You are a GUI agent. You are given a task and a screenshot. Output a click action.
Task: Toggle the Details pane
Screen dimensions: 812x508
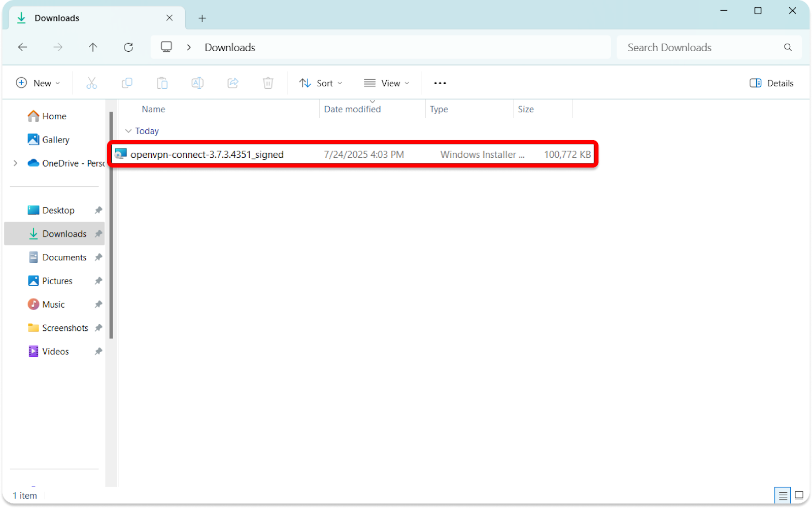pos(771,83)
